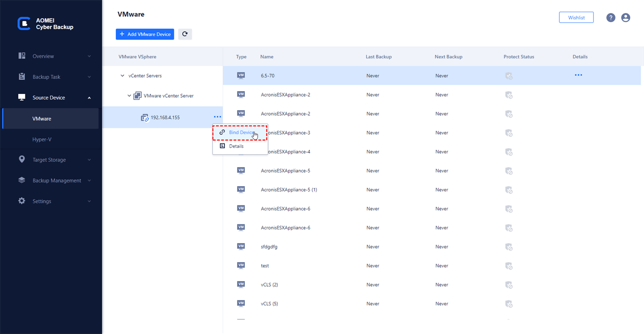Image resolution: width=644 pixels, height=334 pixels.
Task: Open the help question mark icon
Action: [610, 18]
